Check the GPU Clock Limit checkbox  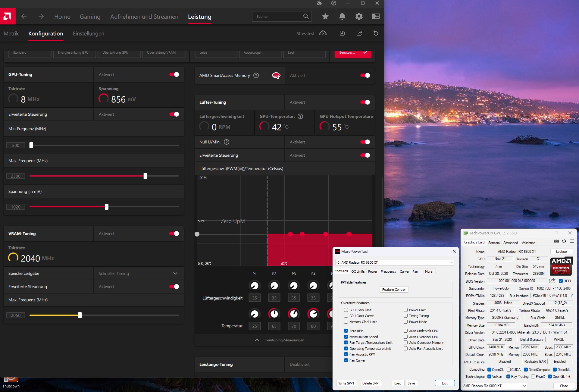[346, 310]
